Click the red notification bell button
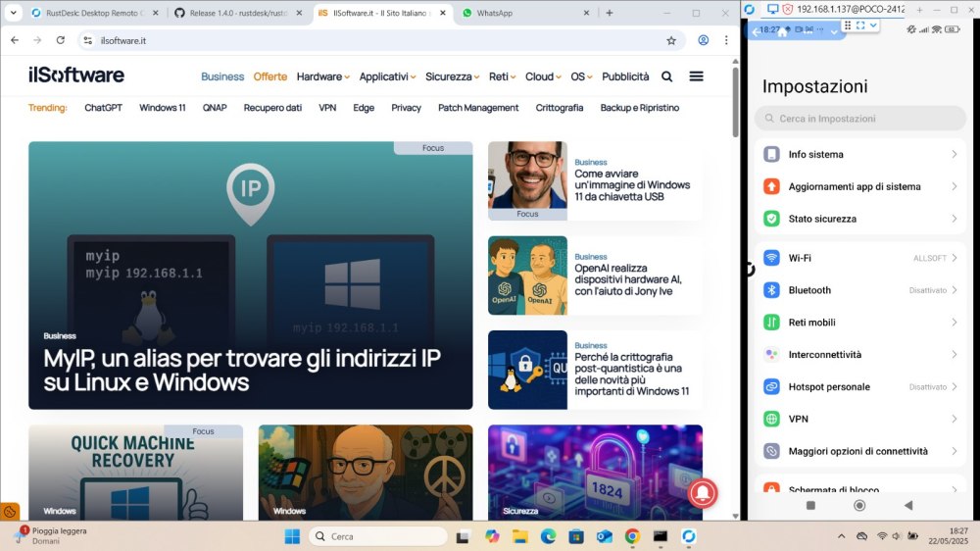980x551 pixels. pyautogui.click(x=703, y=493)
